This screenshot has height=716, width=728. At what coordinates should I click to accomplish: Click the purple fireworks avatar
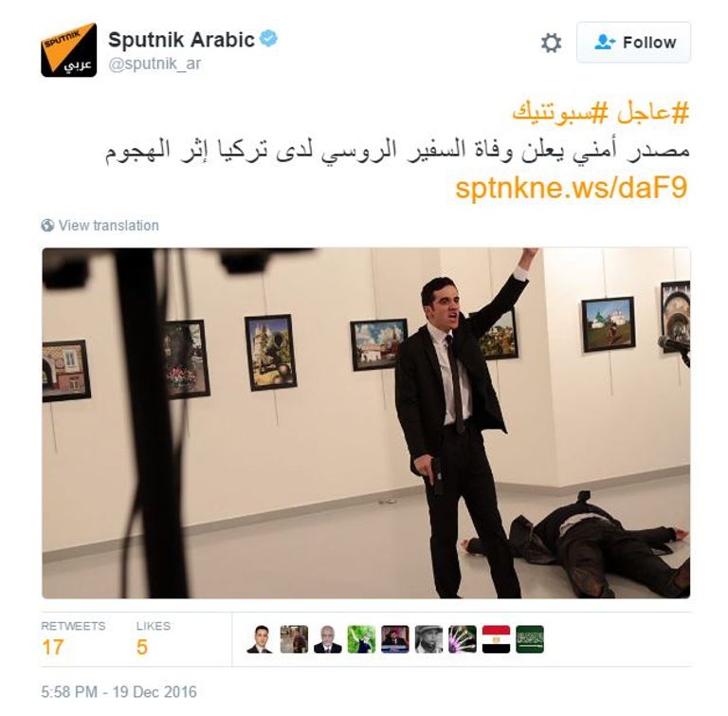[x=463, y=639]
